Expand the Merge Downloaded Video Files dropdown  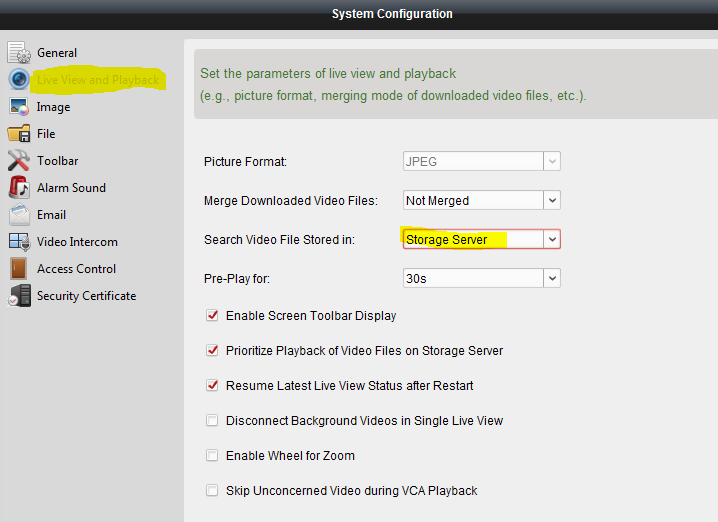pos(552,201)
